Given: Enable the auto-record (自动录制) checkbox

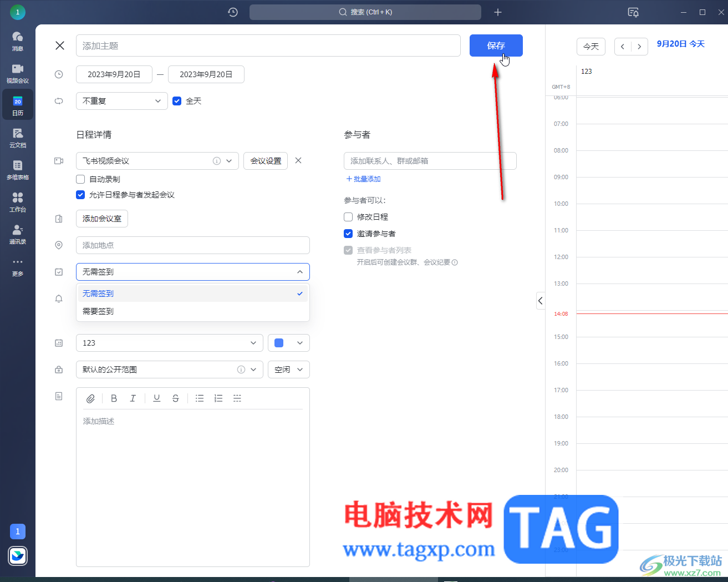Looking at the screenshot, I should tap(80, 179).
